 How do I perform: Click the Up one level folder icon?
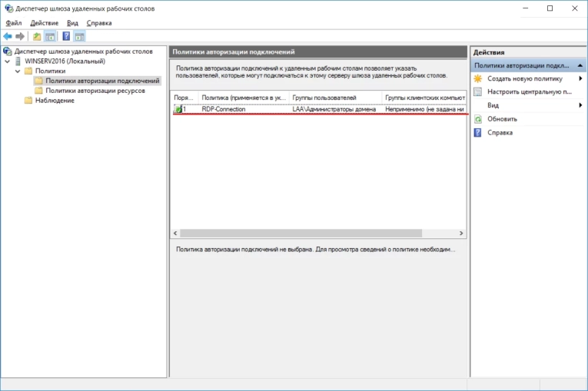click(x=37, y=36)
